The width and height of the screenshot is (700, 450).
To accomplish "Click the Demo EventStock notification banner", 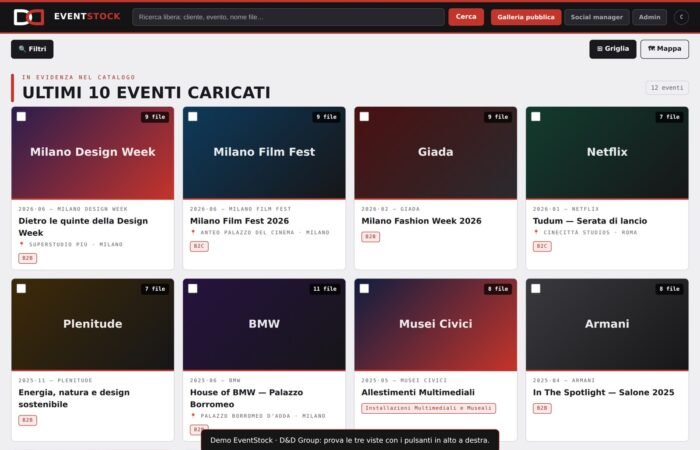I will [350, 440].
